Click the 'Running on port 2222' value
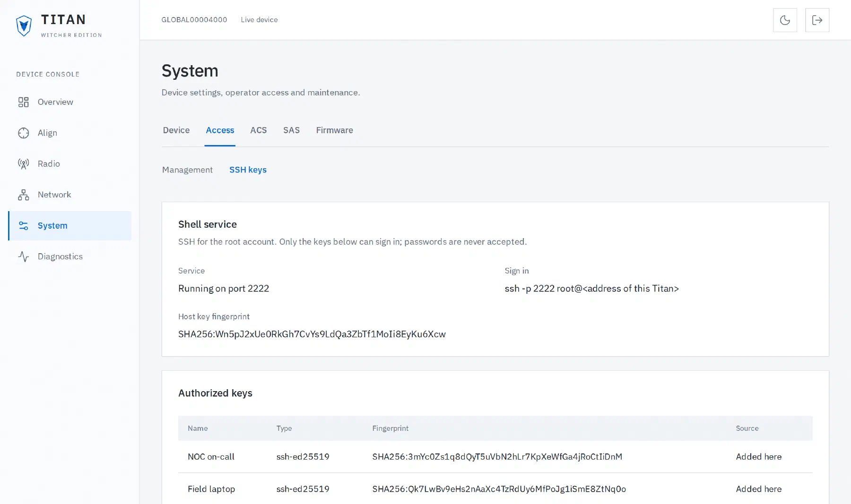 [x=224, y=289]
